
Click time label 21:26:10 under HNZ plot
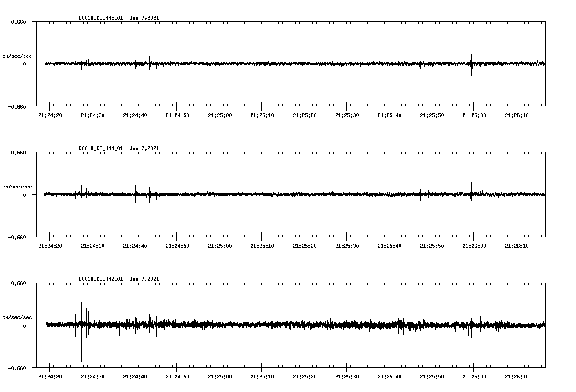[x=517, y=376]
